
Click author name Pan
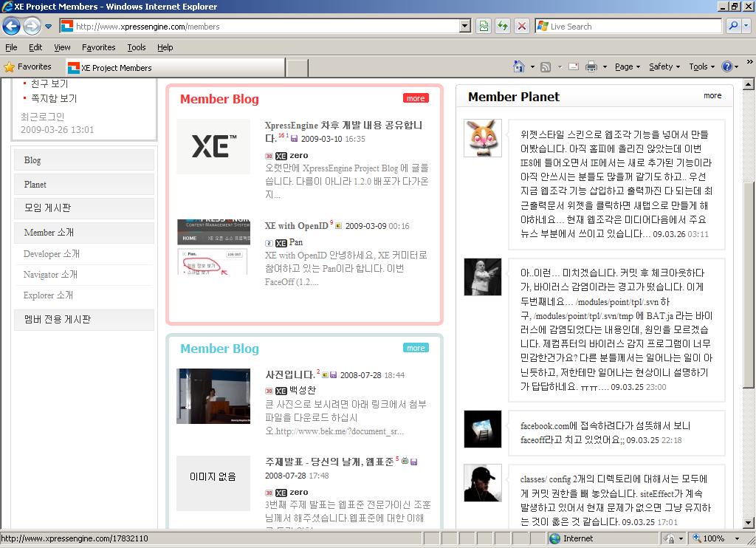[x=296, y=242]
